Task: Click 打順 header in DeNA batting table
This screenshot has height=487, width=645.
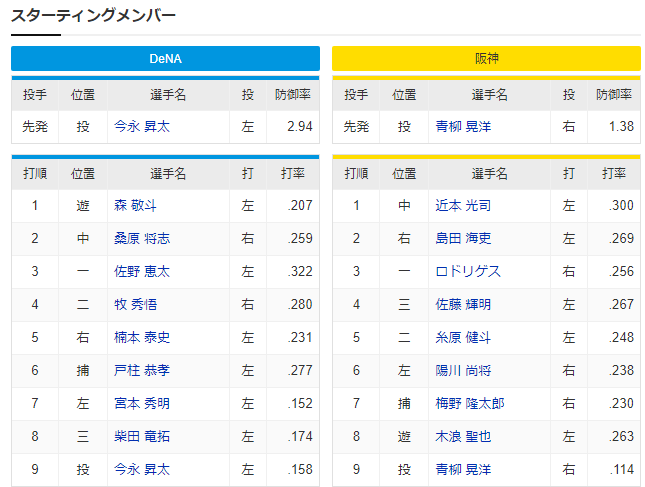Action: (35, 174)
